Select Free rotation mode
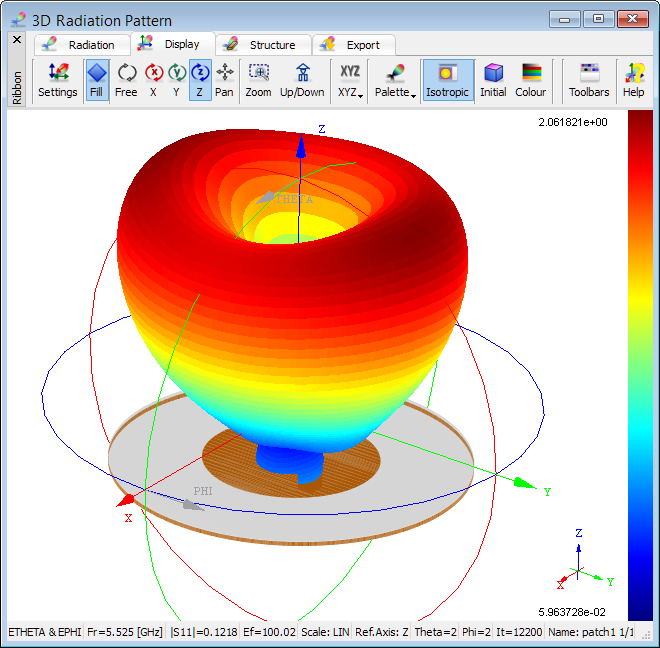 [x=126, y=80]
